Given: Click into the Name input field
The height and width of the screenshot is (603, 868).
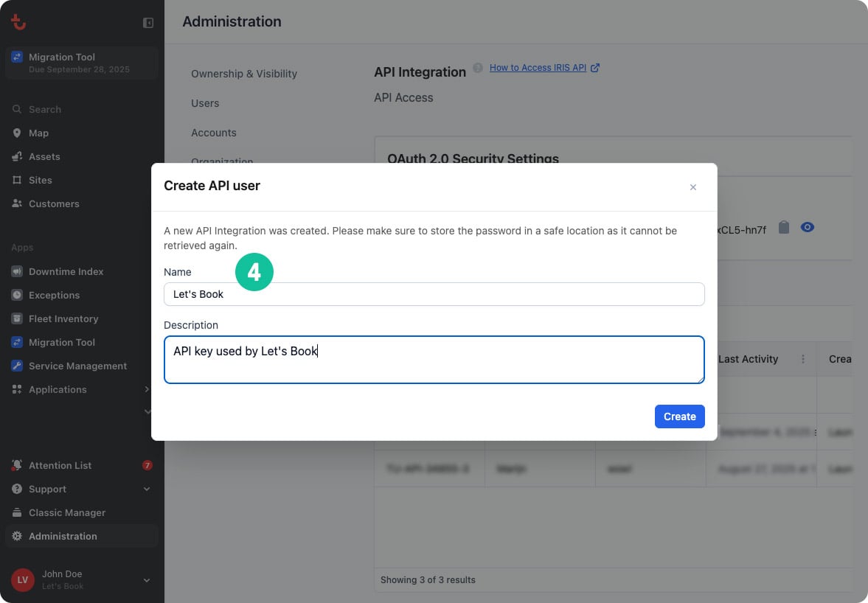Looking at the screenshot, I should tap(434, 294).
